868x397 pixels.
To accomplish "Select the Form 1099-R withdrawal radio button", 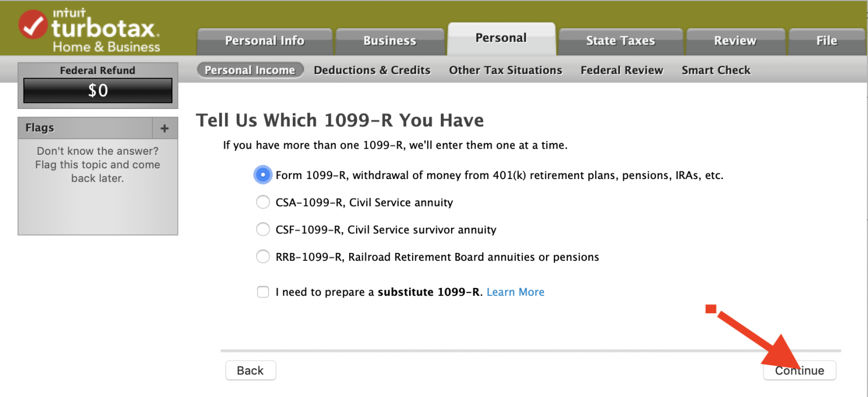I will [263, 174].
